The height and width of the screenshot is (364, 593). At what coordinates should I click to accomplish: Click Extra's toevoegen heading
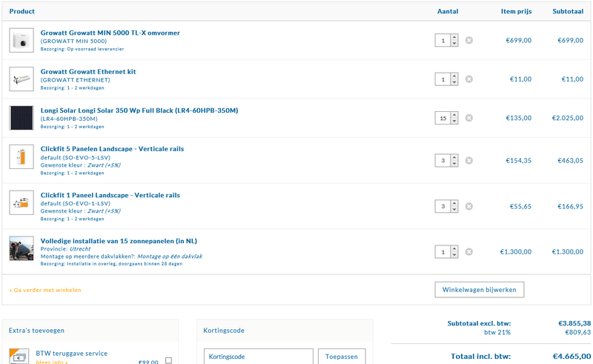pos(36,331)
